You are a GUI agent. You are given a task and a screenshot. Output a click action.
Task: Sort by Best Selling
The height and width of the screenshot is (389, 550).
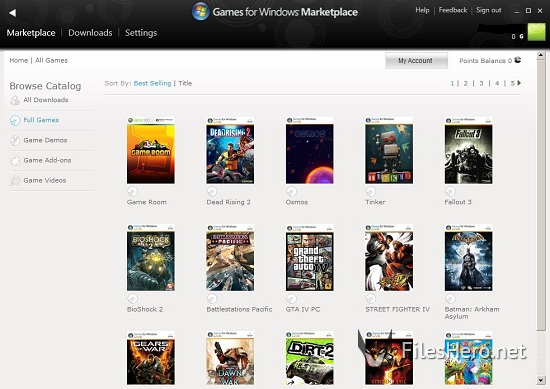point(152,83)
